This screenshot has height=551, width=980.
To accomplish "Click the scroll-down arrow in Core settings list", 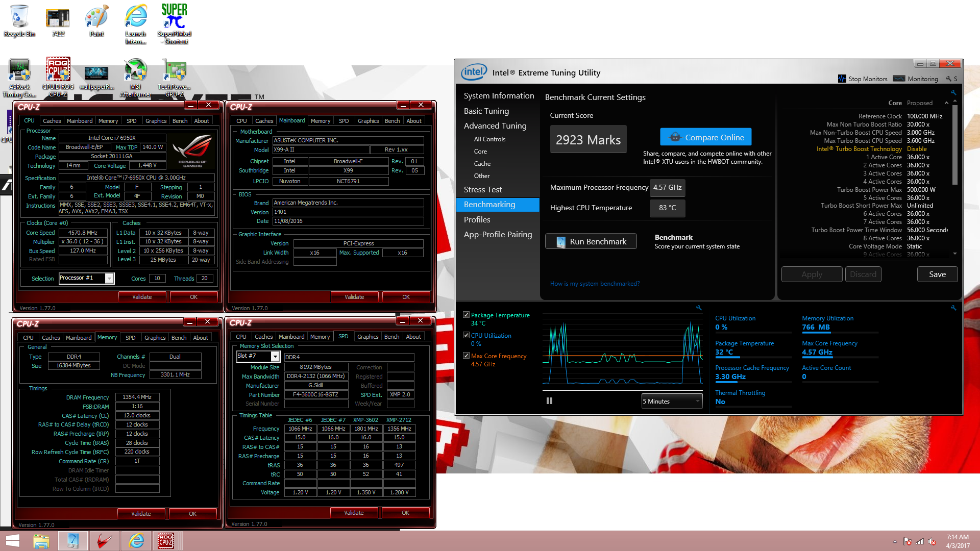I will tap(954, 254).
